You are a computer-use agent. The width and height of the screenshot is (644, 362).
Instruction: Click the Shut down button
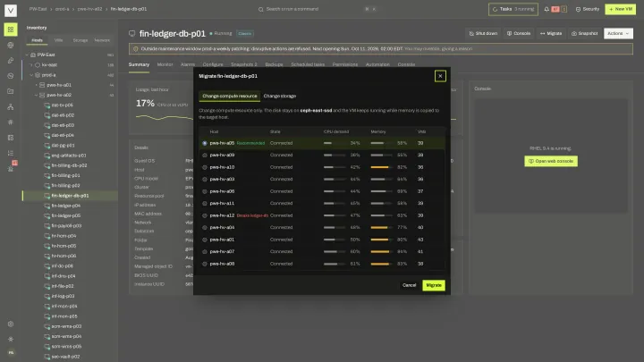point(483,33)
